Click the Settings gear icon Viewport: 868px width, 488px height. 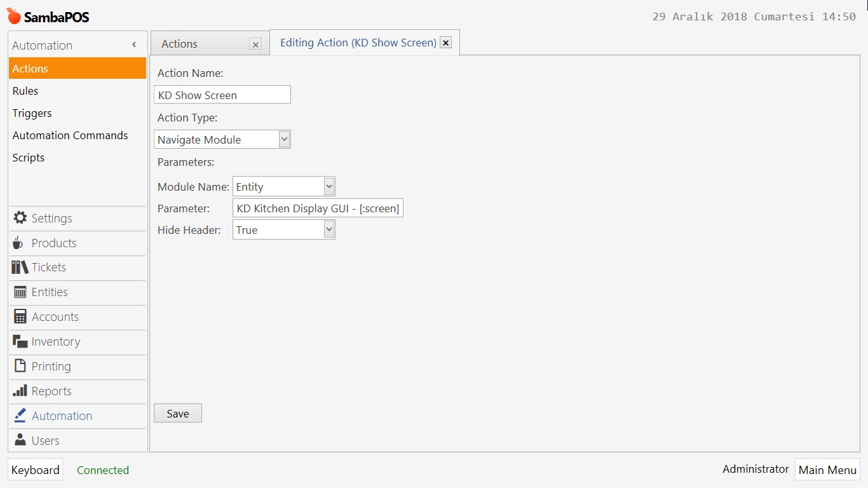tap(20, 218)
